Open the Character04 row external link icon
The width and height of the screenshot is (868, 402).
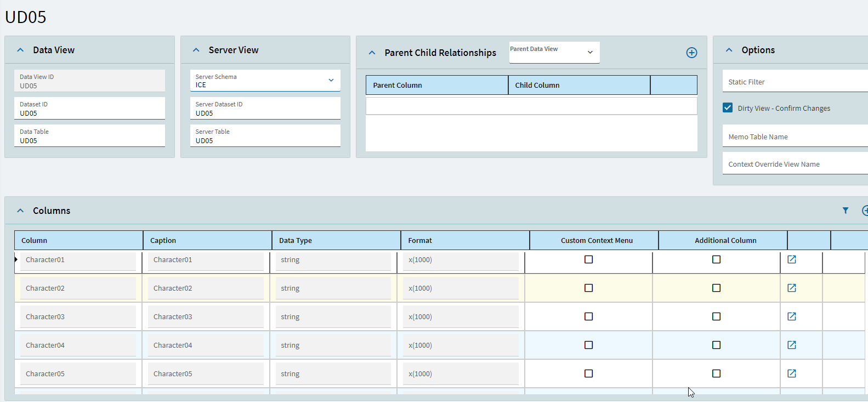pos(792,345)
